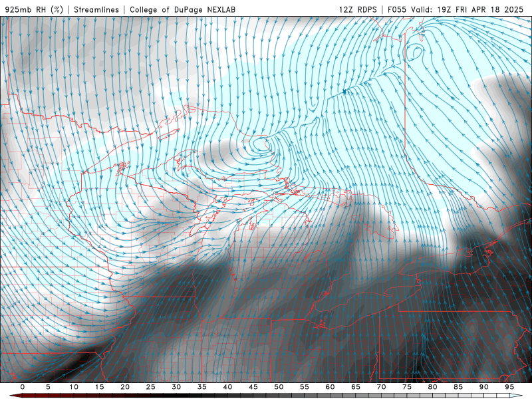Click the '20' value on color scale
The width and height of the screenshot is (532, 399).
[x=125, y=387]
